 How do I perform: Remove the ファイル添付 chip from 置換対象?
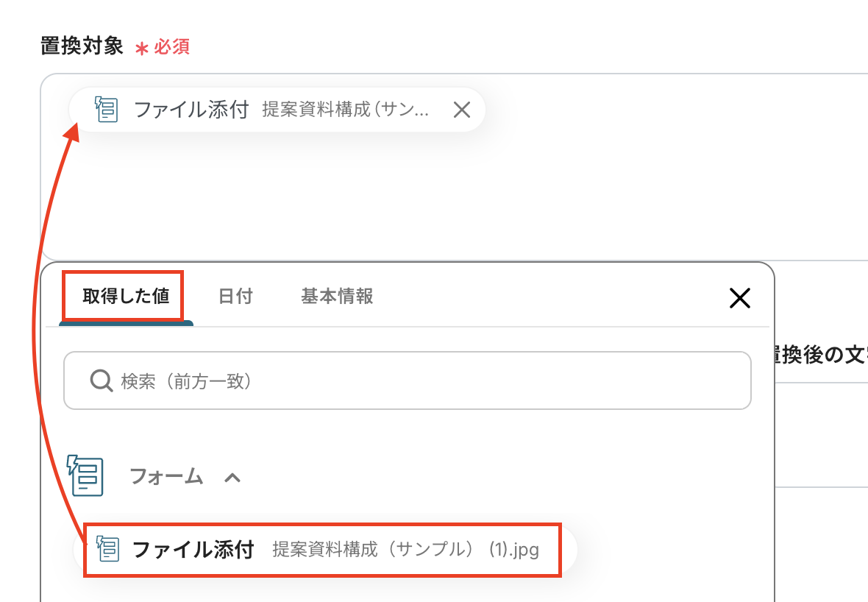[461, 110]
